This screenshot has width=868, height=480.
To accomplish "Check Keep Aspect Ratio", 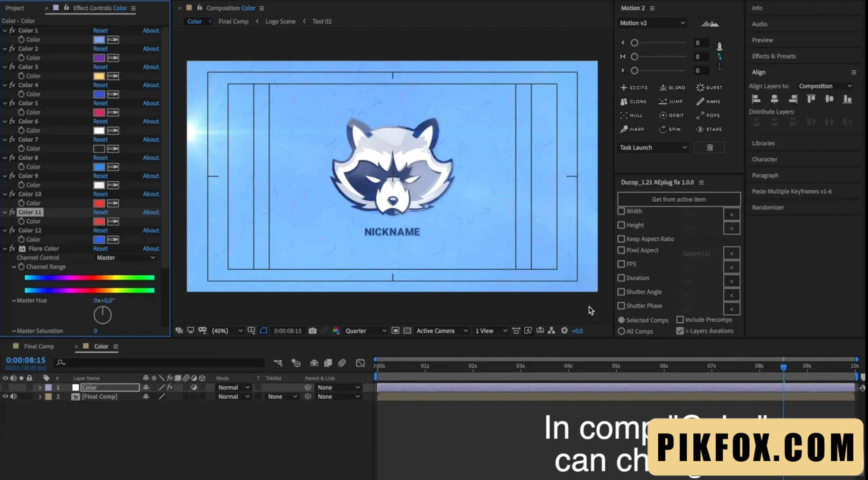I will [621, 239].
